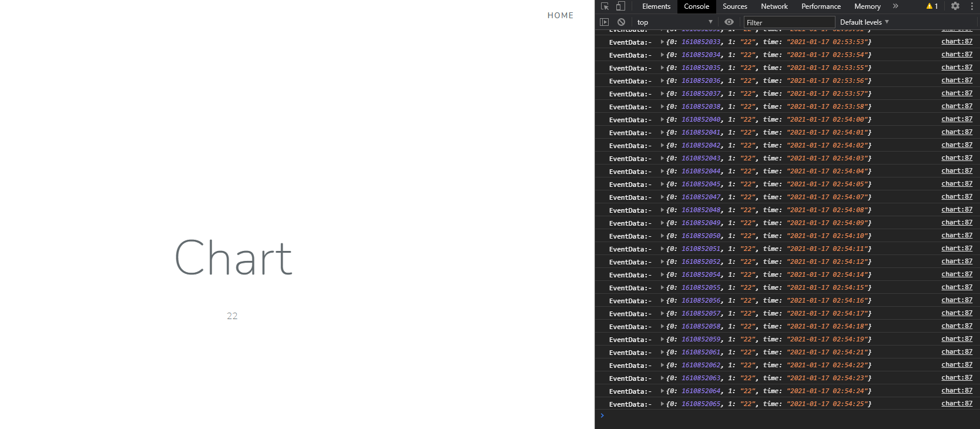This screenshot has width=980, height=429.
Task: Expand object logged at 02:53:53
Action: click(x=662, y=42)
